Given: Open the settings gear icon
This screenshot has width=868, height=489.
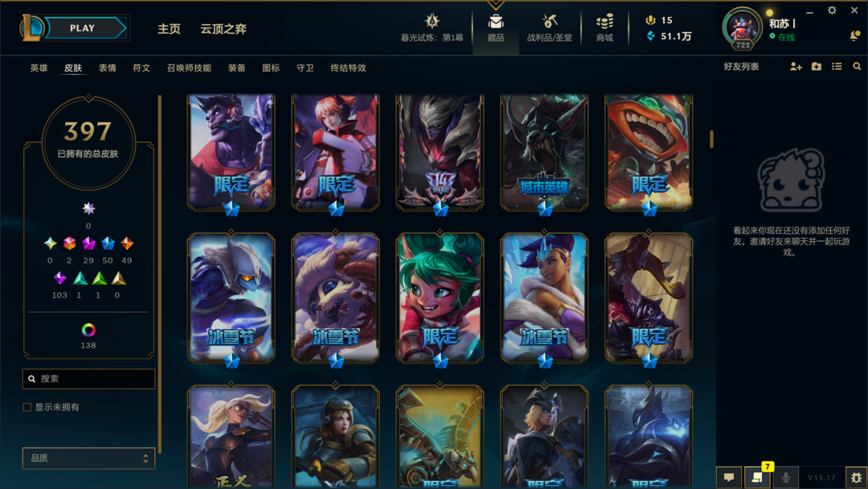Looking at the screenshot, I should 832,10.
